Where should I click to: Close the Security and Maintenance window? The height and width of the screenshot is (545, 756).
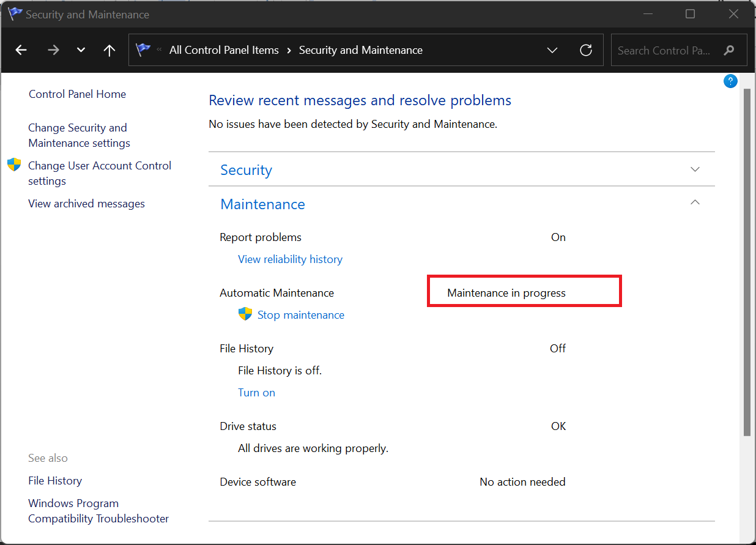click(733, 13)
